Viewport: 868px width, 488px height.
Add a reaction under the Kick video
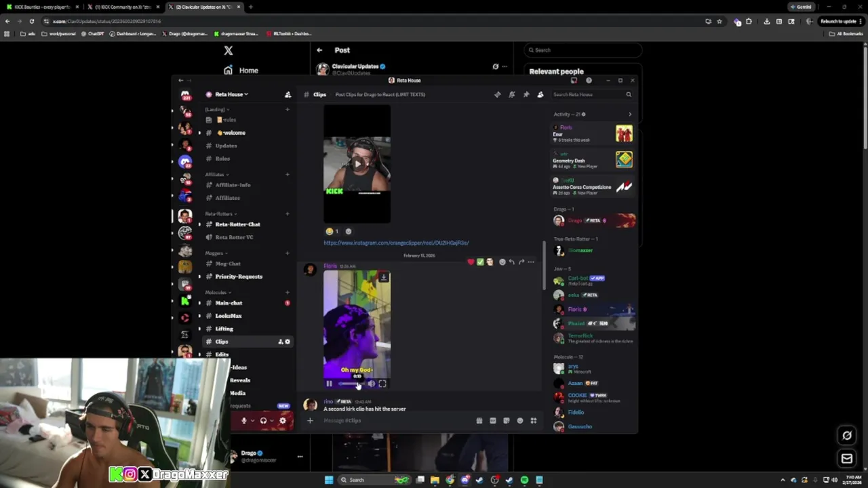click(x=349, y=231)
